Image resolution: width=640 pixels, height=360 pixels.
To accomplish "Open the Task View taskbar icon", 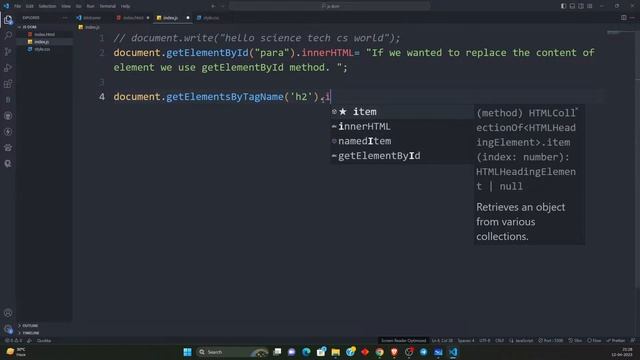I will (277, 352).
